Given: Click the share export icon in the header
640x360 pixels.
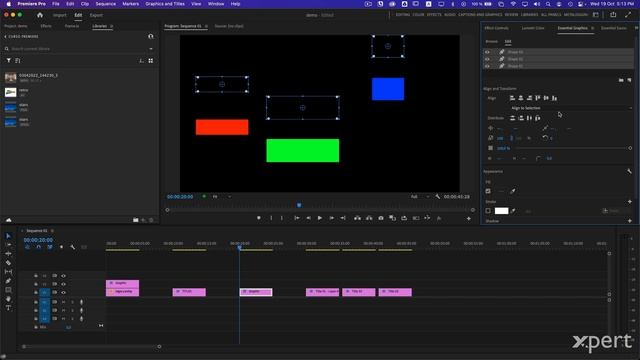Looking at the screenshot, I should click(613, 15).
